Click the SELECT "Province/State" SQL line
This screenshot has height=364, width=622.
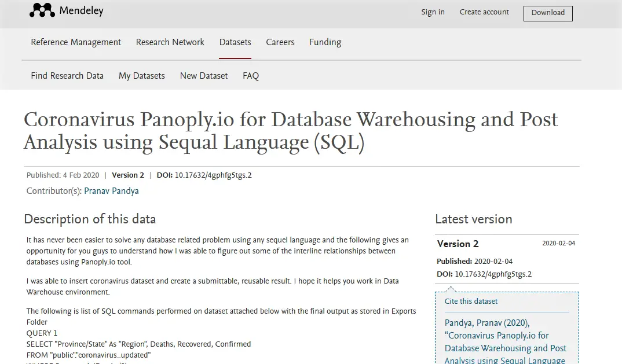pos(138,344)
